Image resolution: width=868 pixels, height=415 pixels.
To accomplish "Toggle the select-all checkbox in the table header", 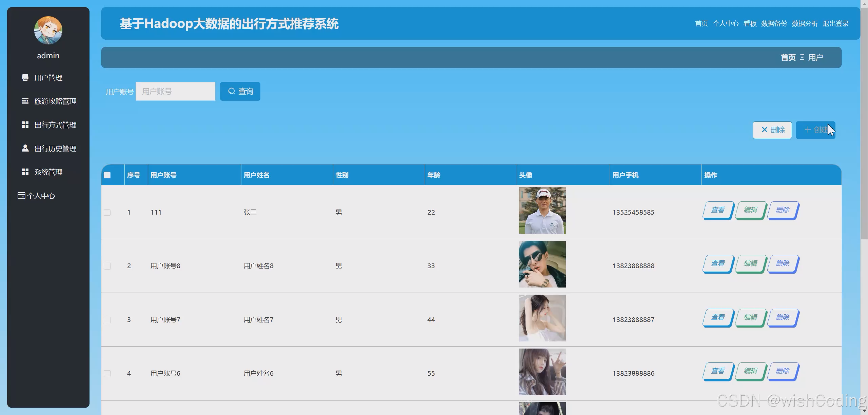I will 107,175.
